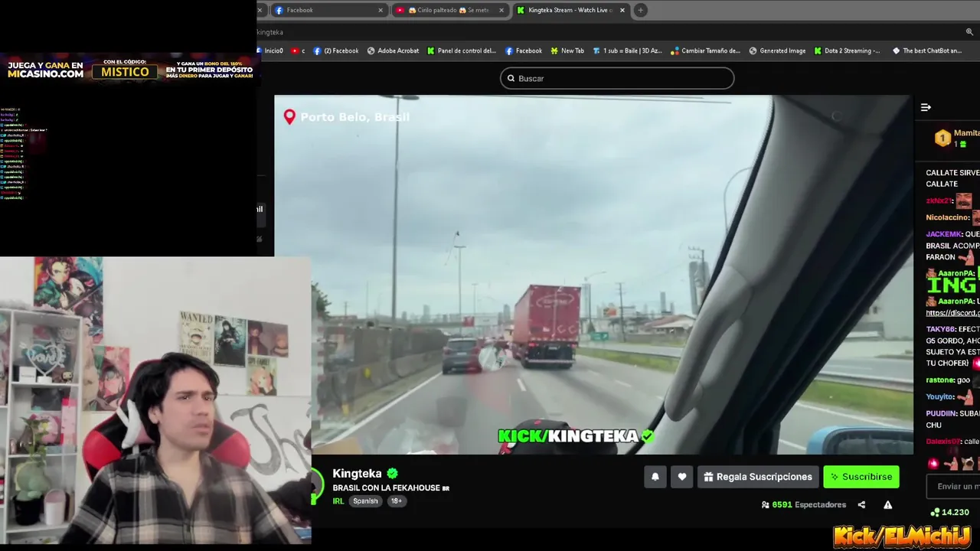Open the Generated Image bookmark
Image resolution: width=980 pixels, height=551 pixels.
click(777, 51)
